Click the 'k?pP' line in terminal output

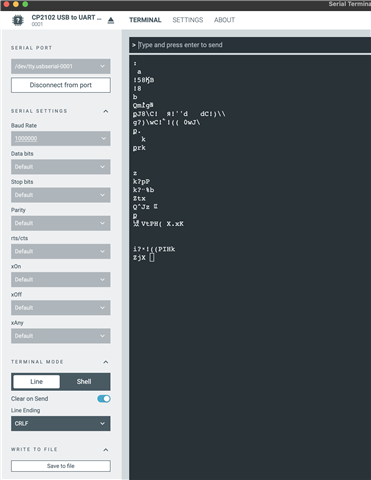[x=141, y=182]
